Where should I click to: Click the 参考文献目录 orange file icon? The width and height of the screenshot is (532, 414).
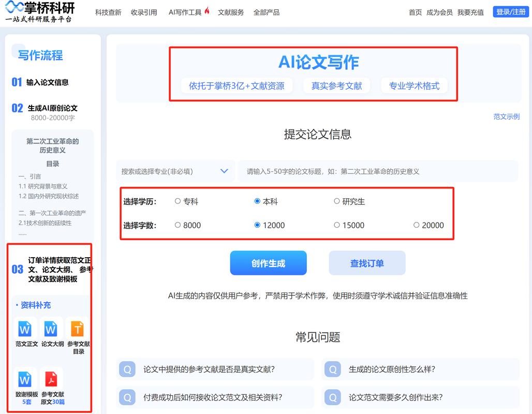pos(78,330)
